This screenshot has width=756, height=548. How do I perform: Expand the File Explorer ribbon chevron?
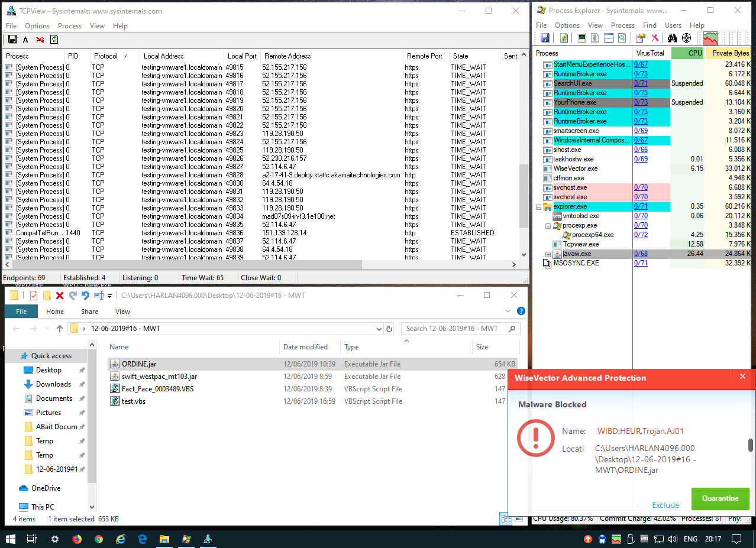point(508,311)
